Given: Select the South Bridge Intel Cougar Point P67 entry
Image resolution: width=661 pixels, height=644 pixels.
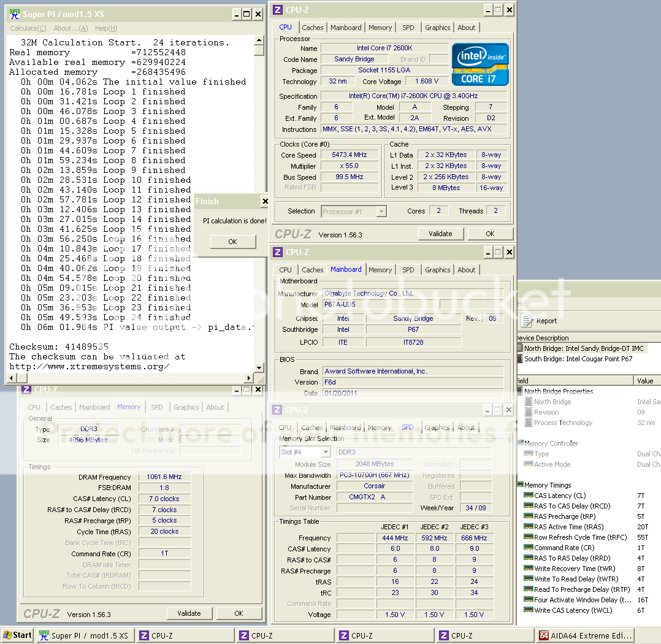Looking at the screenshot, I should [x=578, y=359].
